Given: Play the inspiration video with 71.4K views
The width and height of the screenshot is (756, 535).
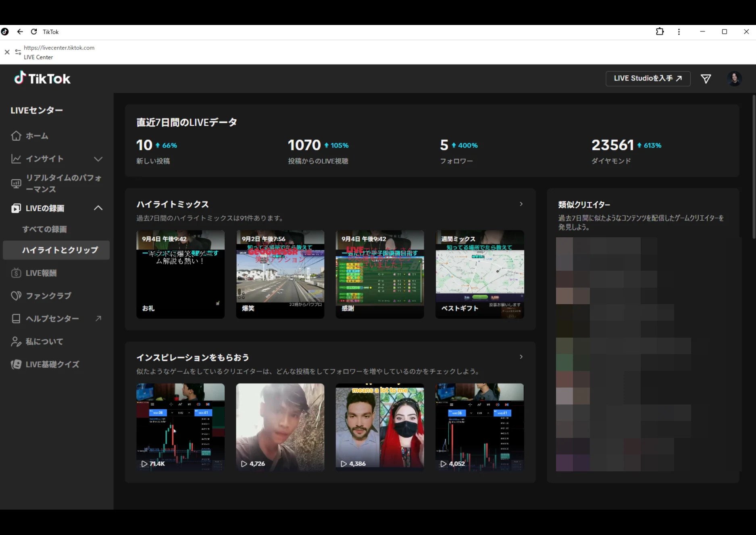Looking at the screenshot, I should (x=180, y=427).
